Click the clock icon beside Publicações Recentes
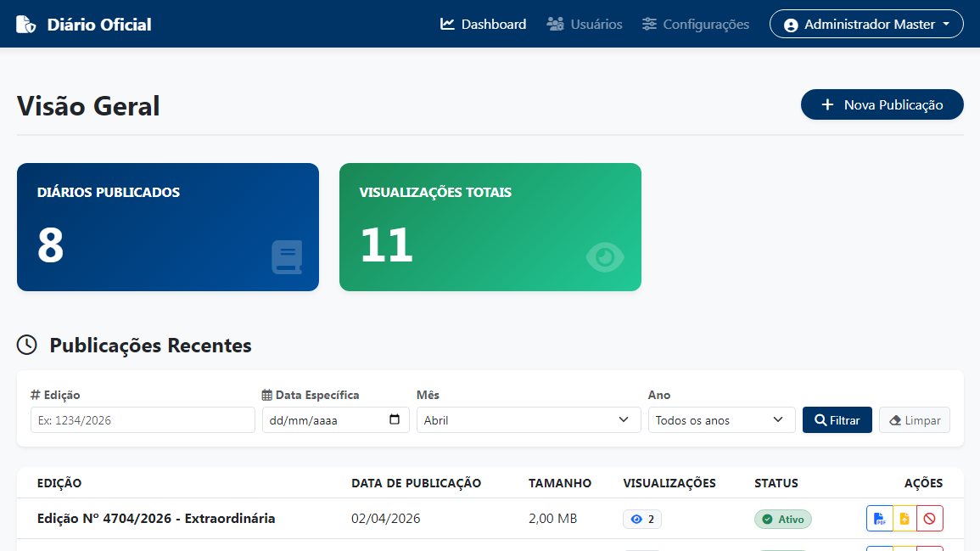The image size is (980, 551). click(27, 345)
